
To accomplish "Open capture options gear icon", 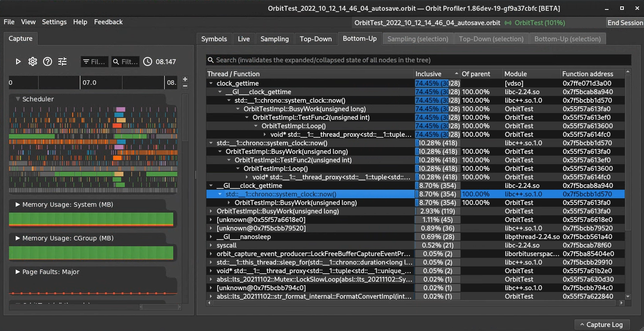I will pos(33,61).
